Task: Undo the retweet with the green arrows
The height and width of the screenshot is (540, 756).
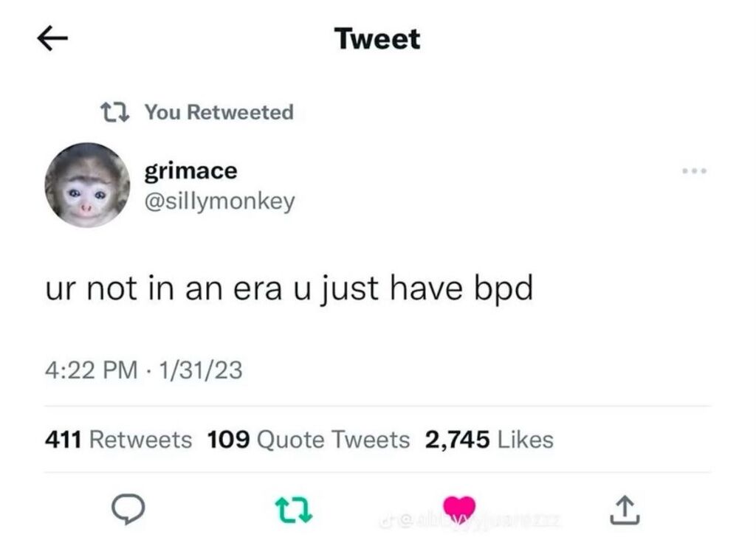Action: 294,510
